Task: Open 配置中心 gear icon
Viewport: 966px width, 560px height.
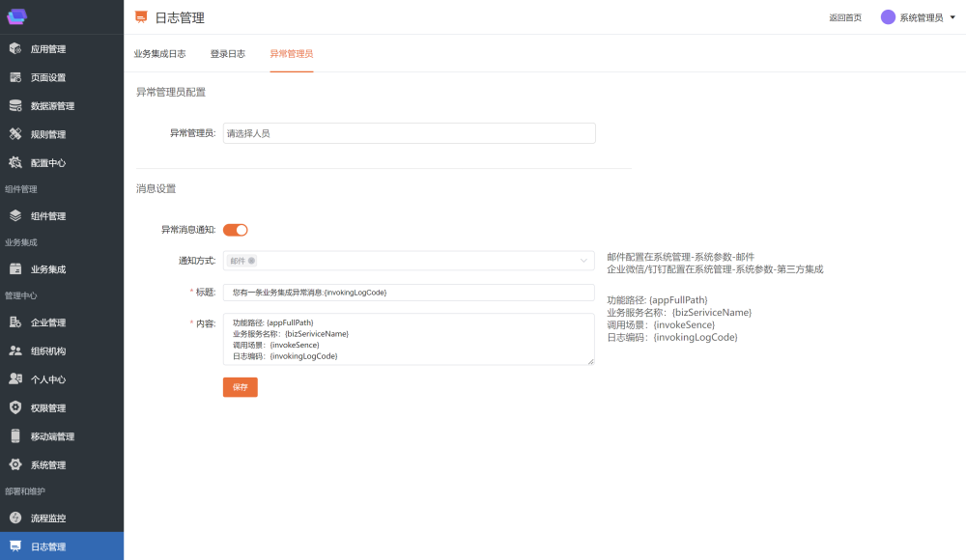Action: click(x=15, y=163)
